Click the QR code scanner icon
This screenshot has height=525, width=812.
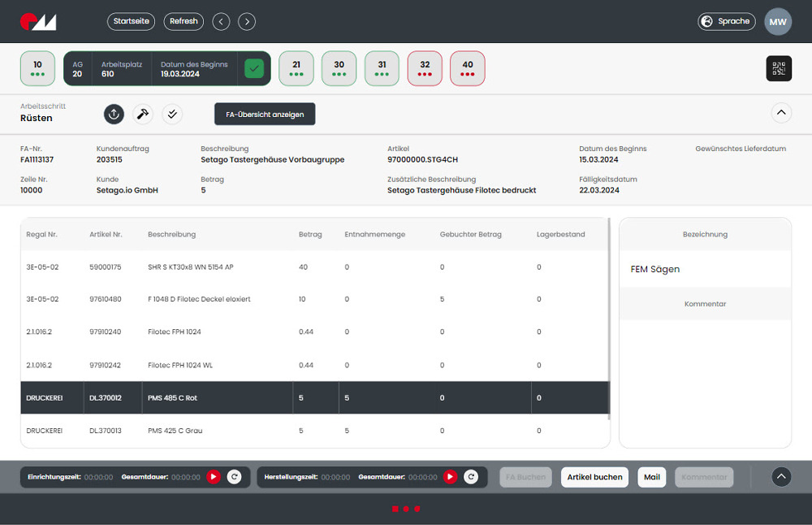(779, 68)
